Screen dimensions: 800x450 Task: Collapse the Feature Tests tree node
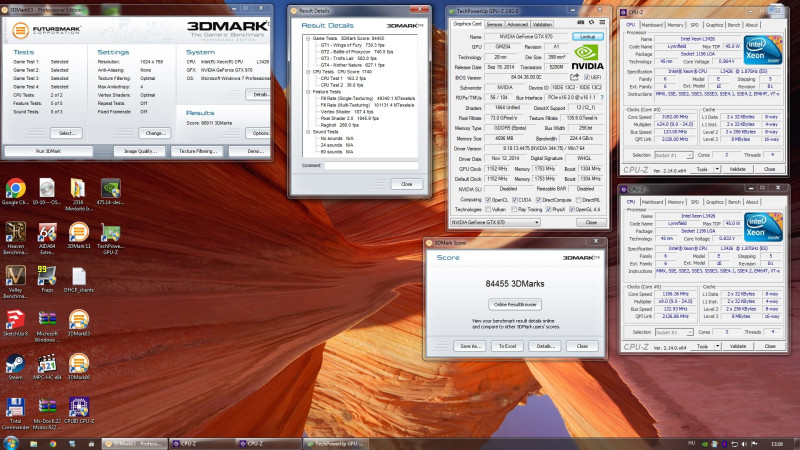tap(308, 92)
